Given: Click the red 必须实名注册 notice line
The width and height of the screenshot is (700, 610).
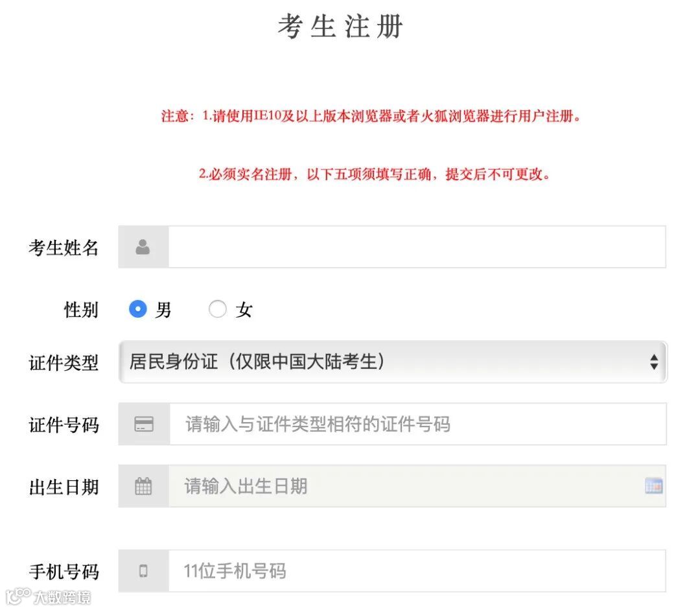Looking at the screenshot, I should coord(374,174).
